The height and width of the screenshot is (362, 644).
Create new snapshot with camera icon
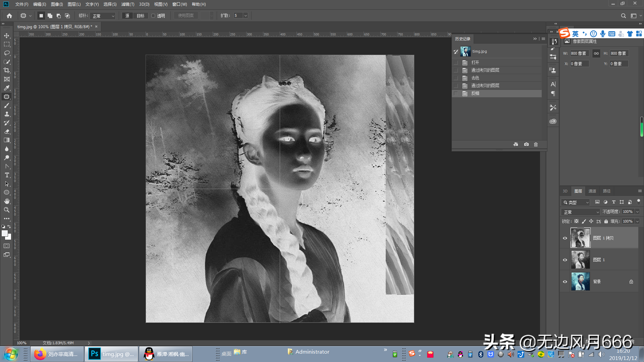click(526, 144)
